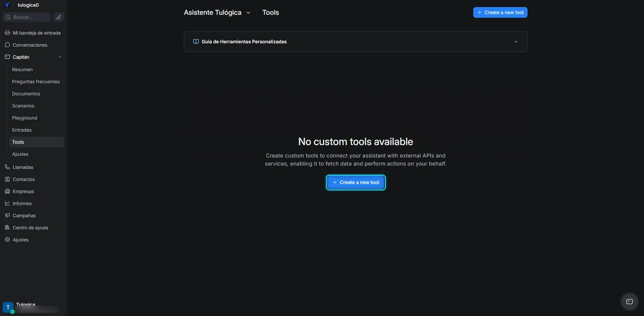Click the gear icon beside bottom Ajustes
Viewport: 644px width, 316px height.
[7, 240]
